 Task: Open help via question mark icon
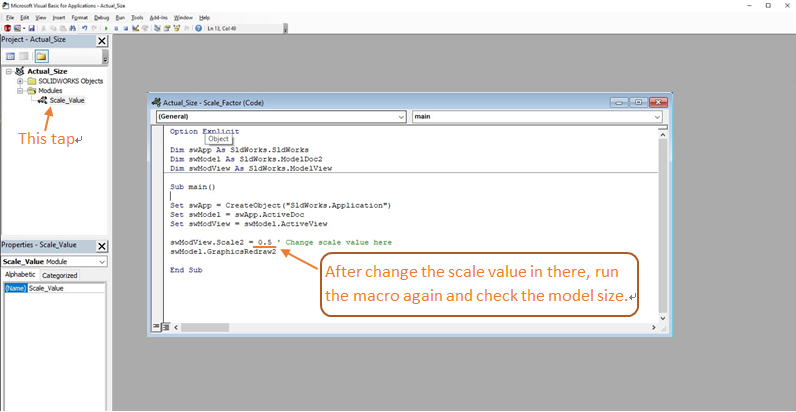198,28
